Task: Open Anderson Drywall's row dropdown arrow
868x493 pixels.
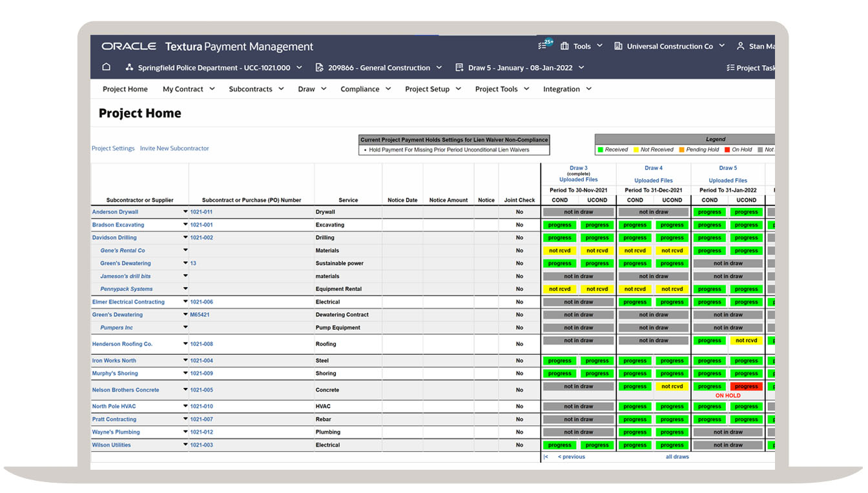Action: 184,212
